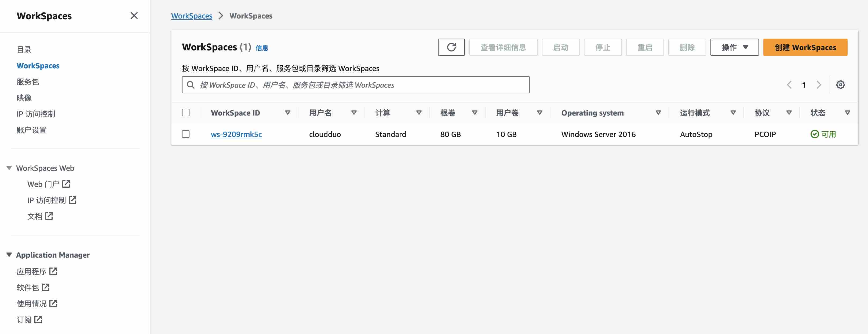The height and width of the screenshot is (334, 868).
Task: Open WorkSpaces Web IP 访问控制 external icon
Action: (x=72, y=200)
